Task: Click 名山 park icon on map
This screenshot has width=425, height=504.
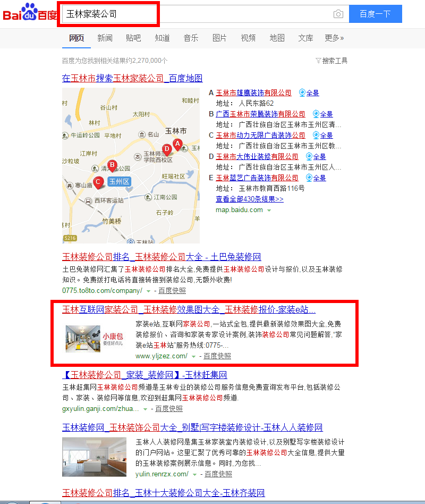Action: pos(142,135)
